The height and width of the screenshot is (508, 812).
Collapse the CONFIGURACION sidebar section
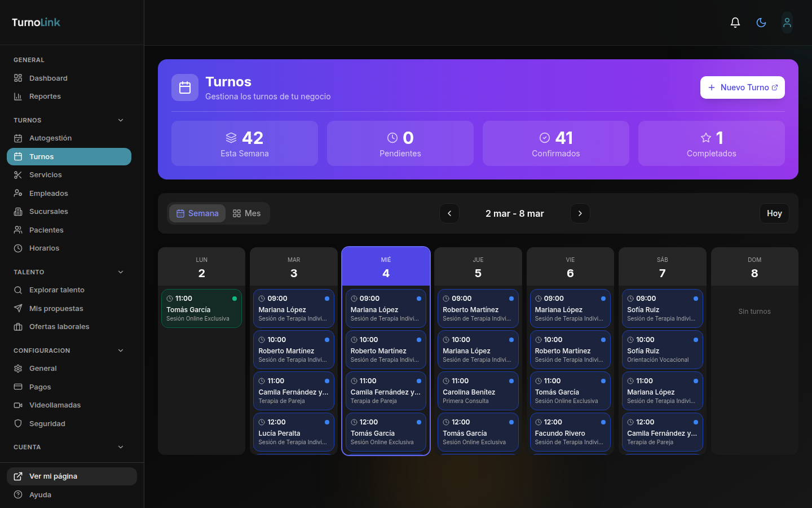(121, 351)
